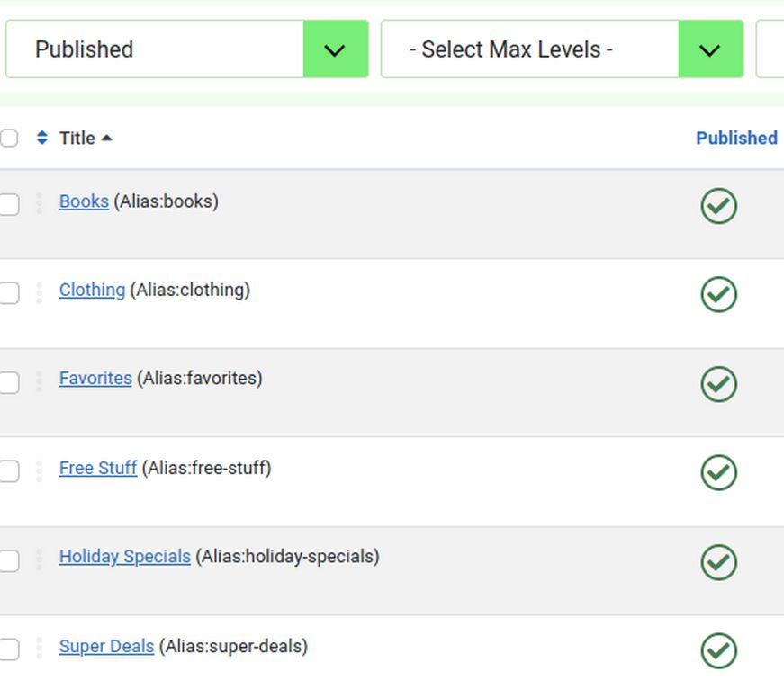Open the Published status filter dropdown
The height and width of the screenshot is (689, 784).
[187, 49]
